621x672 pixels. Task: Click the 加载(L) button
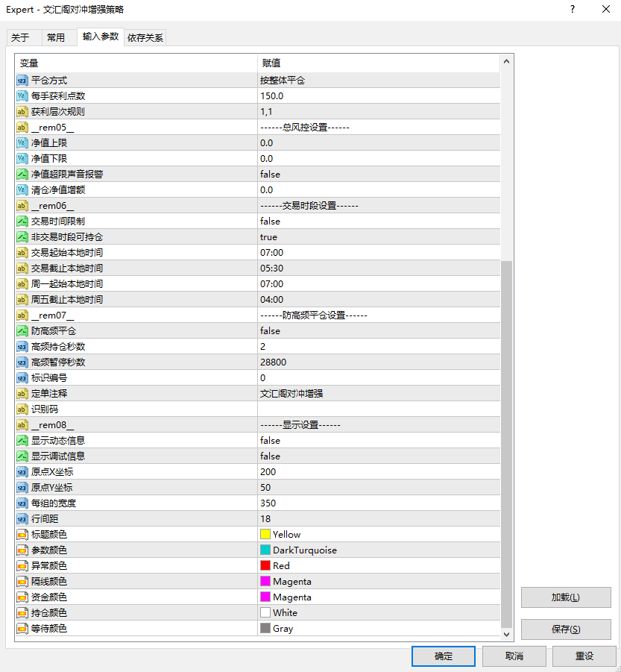point(564,597)
